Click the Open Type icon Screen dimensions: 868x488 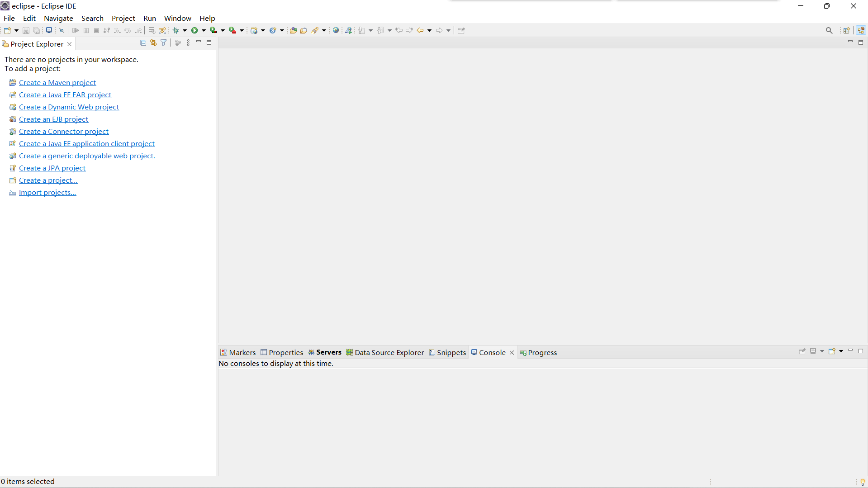coord(293,30)
